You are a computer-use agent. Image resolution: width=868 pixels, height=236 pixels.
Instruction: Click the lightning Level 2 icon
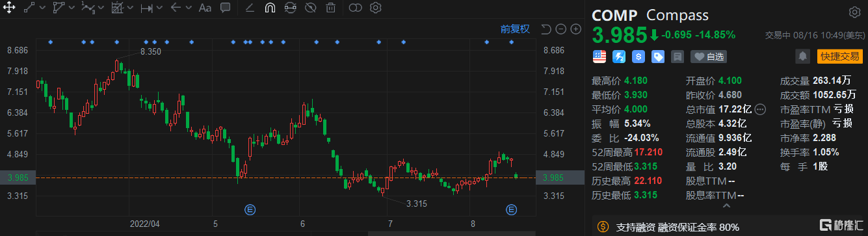(x=618, y=57)
